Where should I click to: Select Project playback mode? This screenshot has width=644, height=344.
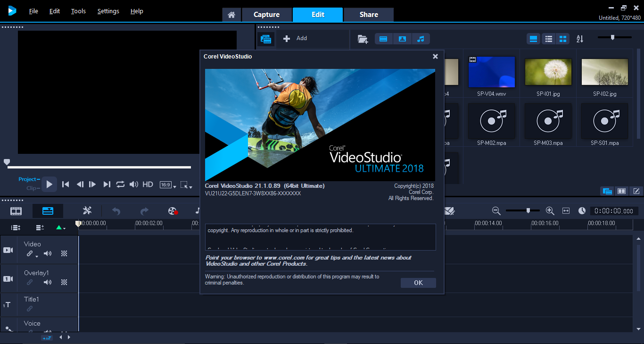(29, 179)
